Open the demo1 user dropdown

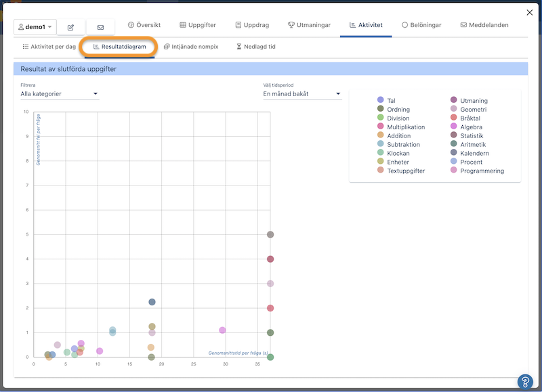tap(35, 27)
